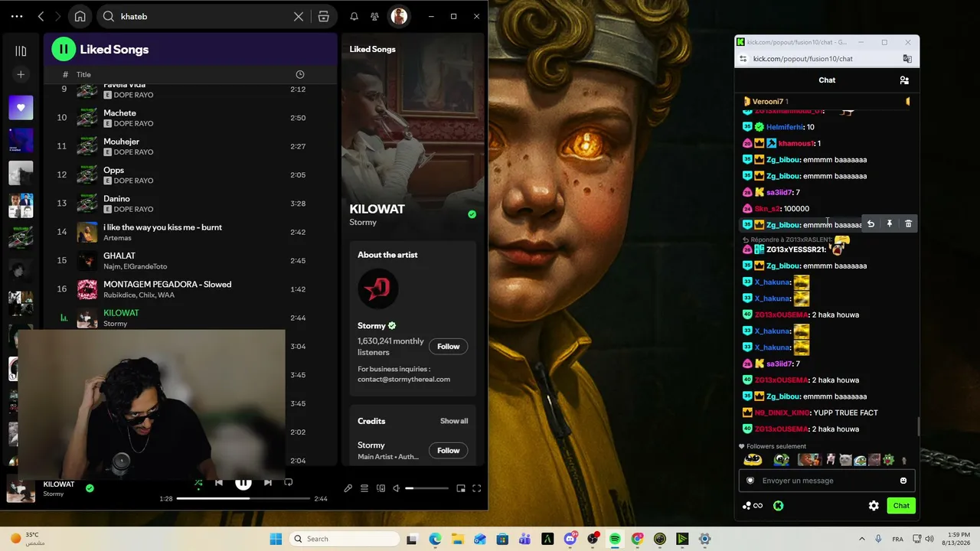Go back in Spotify navigation
The height and width of the screenshot is (551, 980).
(41, 16)
